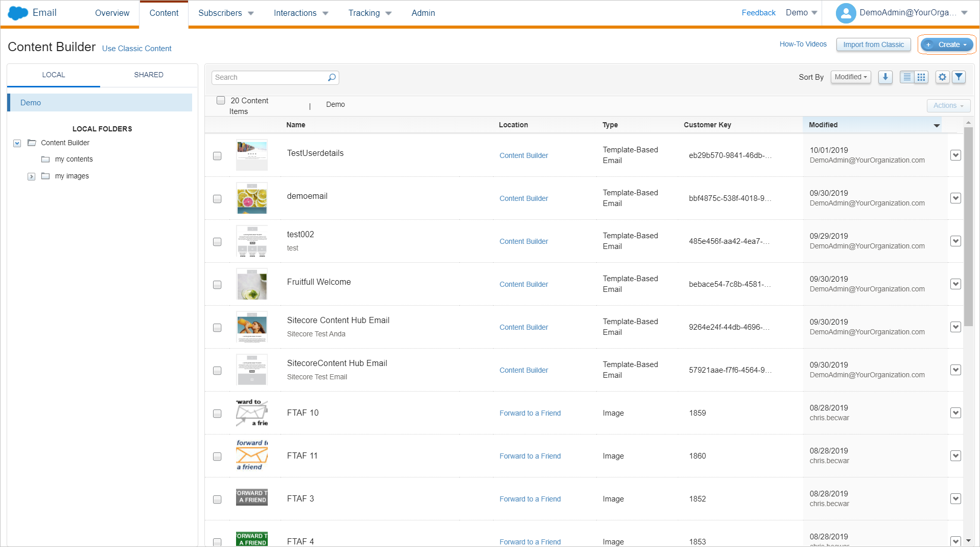This screenshot has width=980, height=547.
Task: Click the Salesforce cloud logo icon
Action: [x=18, y=13]
